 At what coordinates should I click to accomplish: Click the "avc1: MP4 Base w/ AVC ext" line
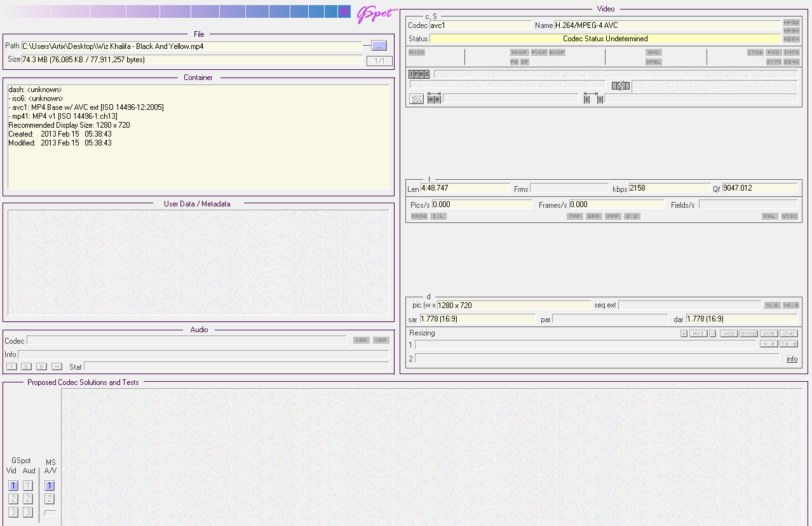(86, 107)
